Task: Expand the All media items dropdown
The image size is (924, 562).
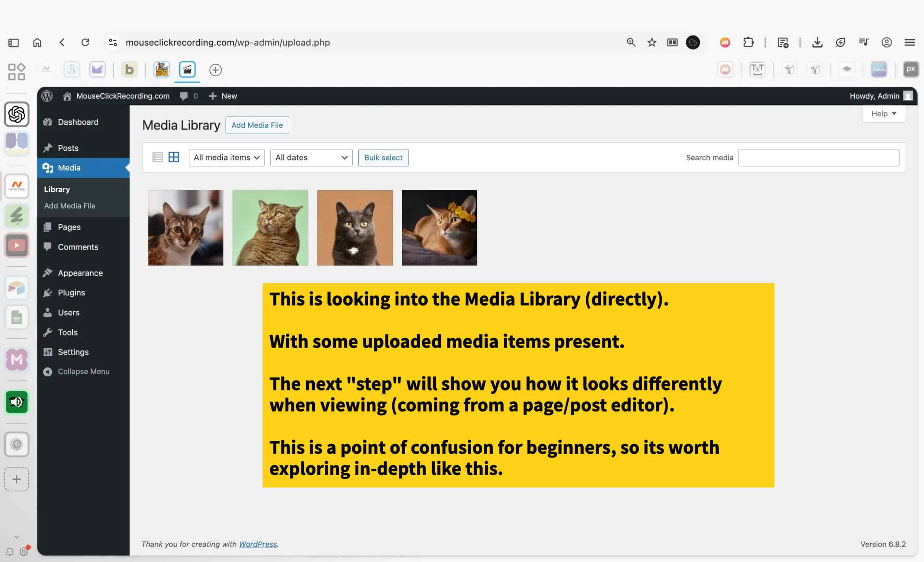Action: [x=227, y=157]
